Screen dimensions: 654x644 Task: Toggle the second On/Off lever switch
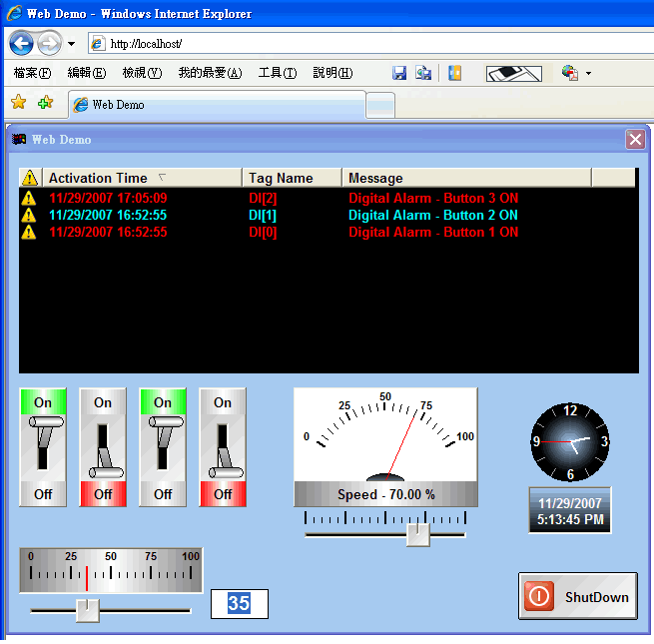(103, 446)
